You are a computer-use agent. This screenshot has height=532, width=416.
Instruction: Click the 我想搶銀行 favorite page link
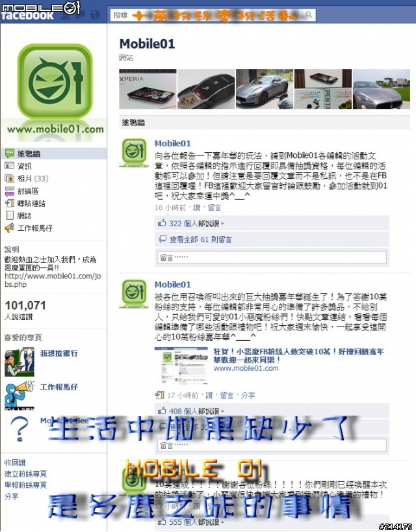tap(59, 353)
